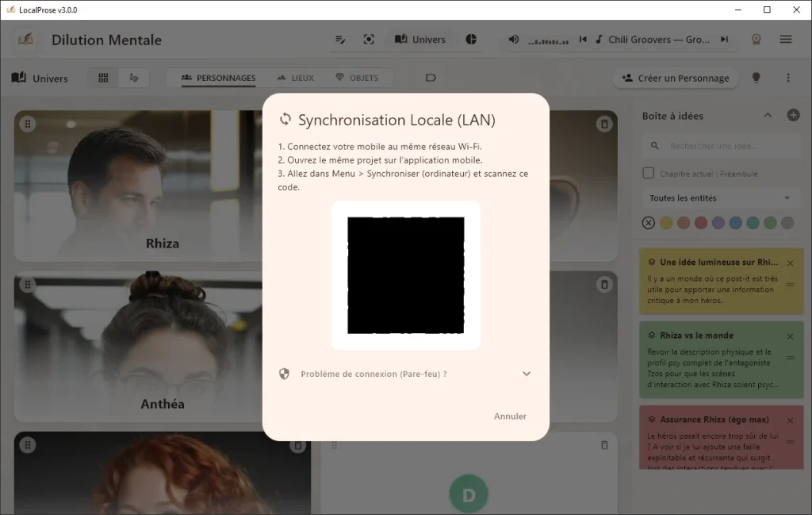Mute the music with speaker icon
812x515 pixels.
coord(513,40)
